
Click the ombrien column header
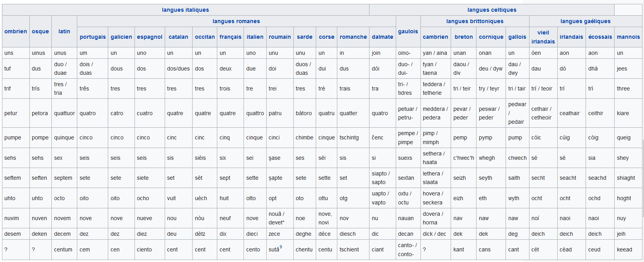click(x=16, y=31)
